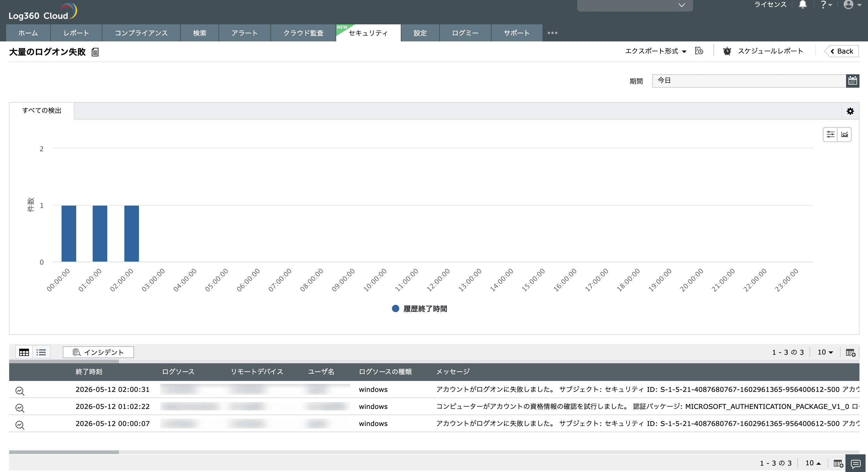868x472 pixels.
Task: Click the Back button
Action: pyautogui.click(x=841, y=51)
